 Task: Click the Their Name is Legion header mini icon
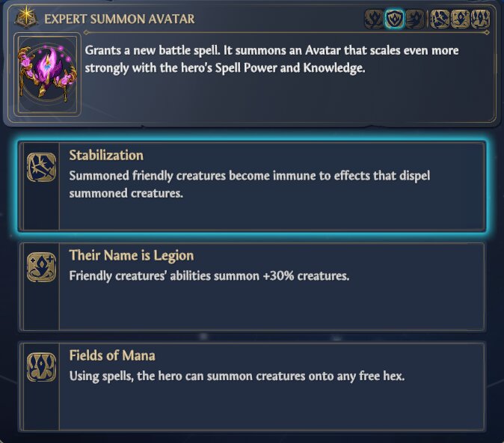pos(461,19)
